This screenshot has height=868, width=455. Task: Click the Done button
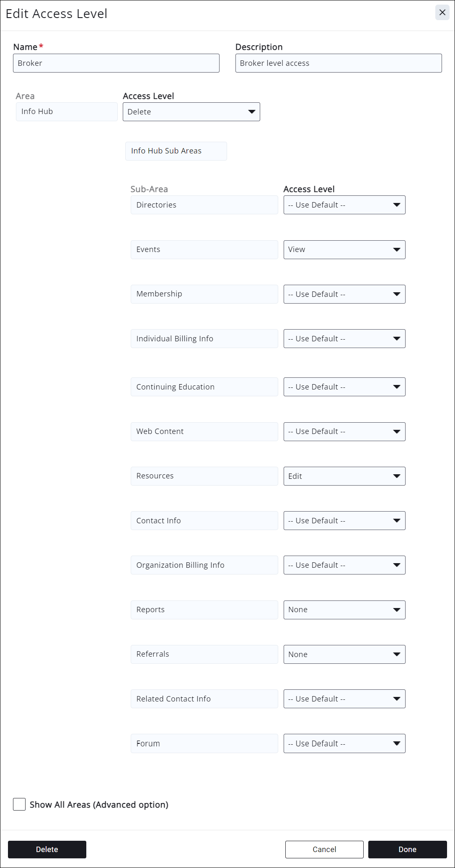407,850
